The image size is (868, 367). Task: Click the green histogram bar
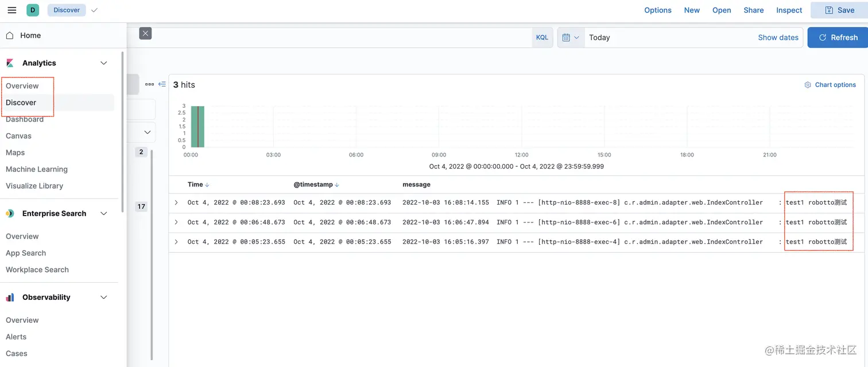tap(197, 127)
